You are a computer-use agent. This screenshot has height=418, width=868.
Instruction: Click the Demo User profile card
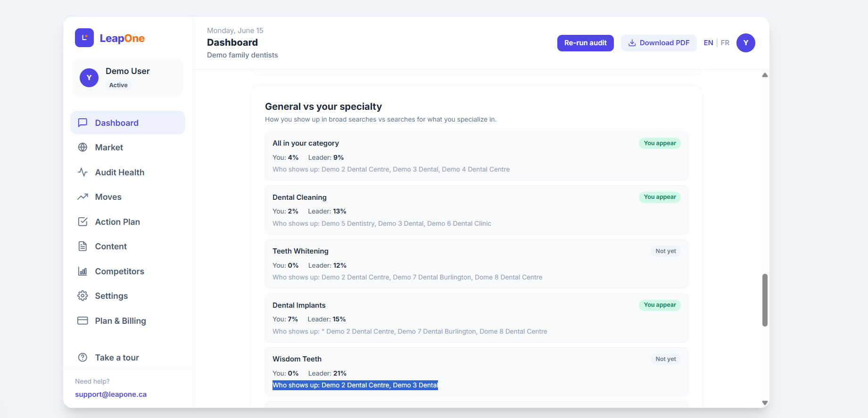[128, 78]
